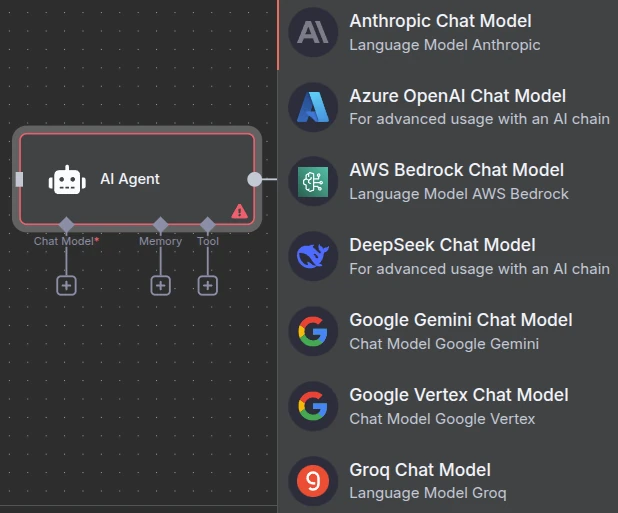Click the red warning triangle on AI Agent
This screenshot has height=513, width=618.
pyautogui.click(x=239, y=212)
